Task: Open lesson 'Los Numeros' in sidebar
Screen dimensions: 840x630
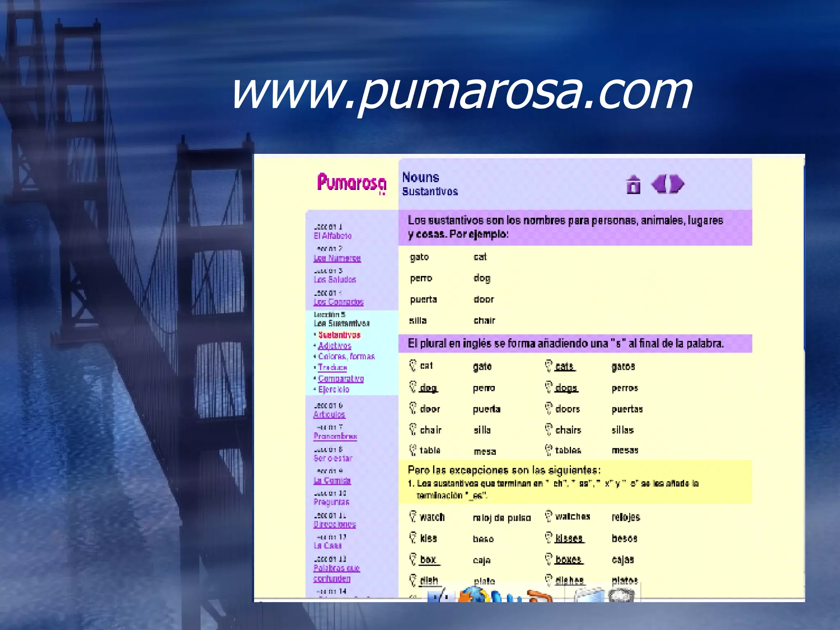Action: 337,258
